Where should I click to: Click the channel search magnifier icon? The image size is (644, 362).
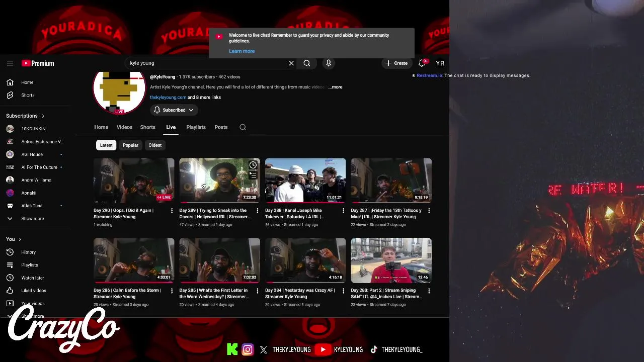(243, 127)
